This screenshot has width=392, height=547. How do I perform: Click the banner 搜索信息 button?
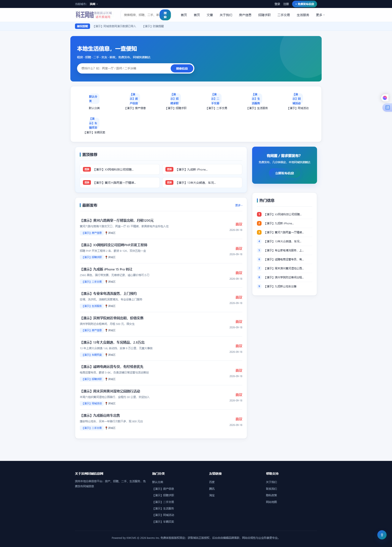182,69
